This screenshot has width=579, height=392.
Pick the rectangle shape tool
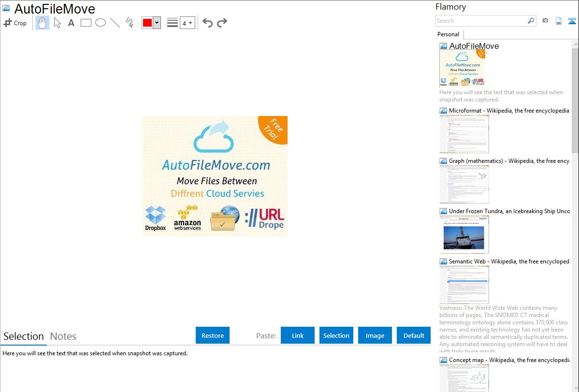86,23
